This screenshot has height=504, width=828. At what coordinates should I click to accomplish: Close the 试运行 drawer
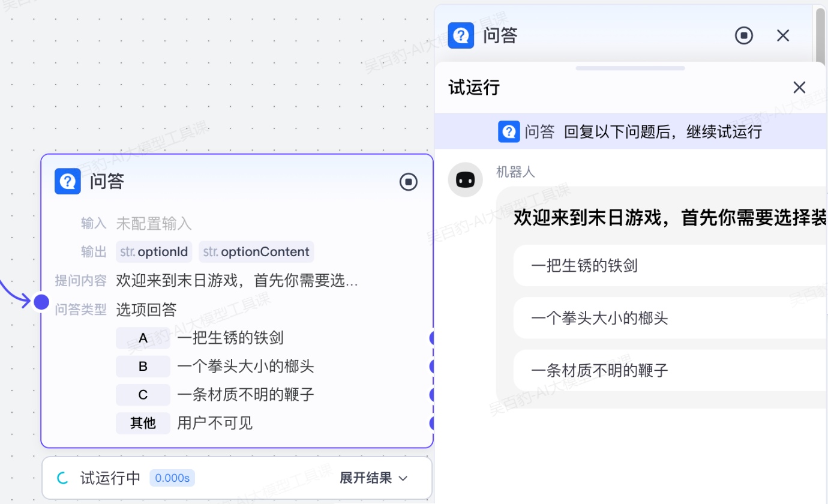(799, 88)
